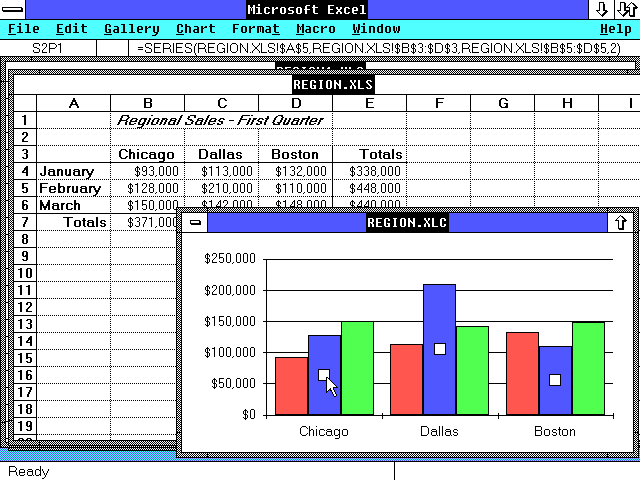The height and width of the screenshot is (480, 640).
Task: Maximize the REGION.XLC chart window
Action: click(x=620, y=222)
